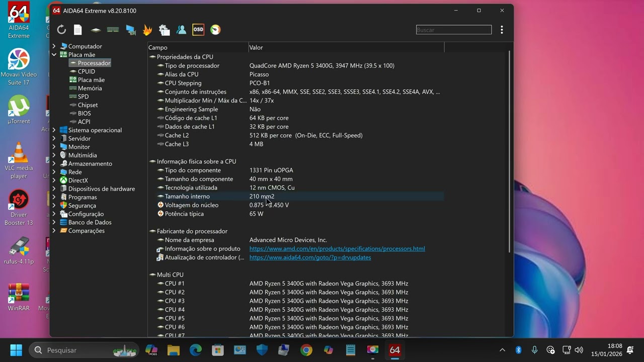Viewport: 644px width, 362px height.
Task: Open DirectX tree item
Action: (78, 180)
